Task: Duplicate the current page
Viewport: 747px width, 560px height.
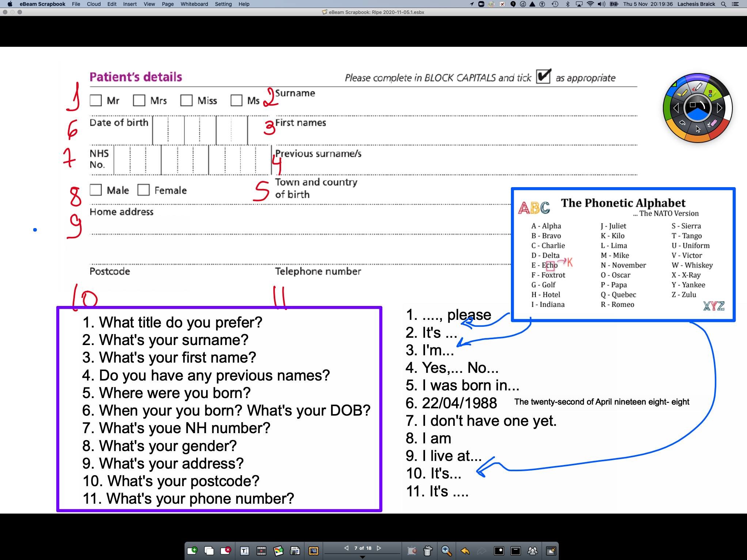Action: 209,550
